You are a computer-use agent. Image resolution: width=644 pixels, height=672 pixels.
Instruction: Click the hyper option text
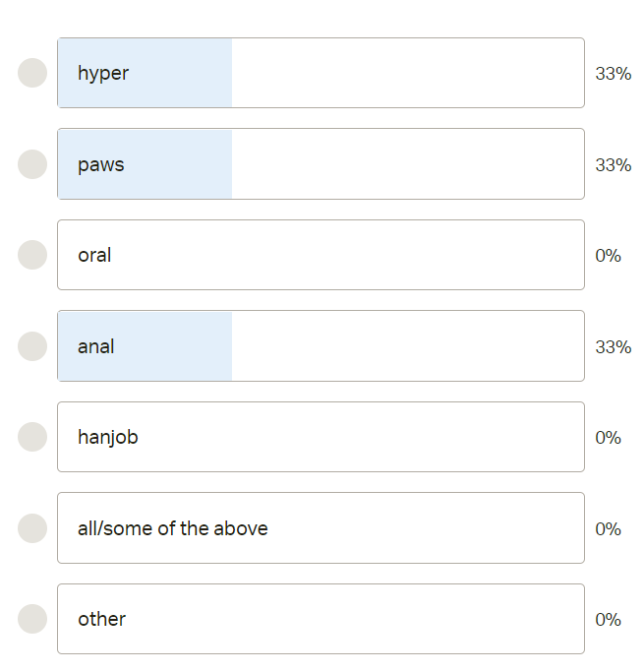point(103,73)
